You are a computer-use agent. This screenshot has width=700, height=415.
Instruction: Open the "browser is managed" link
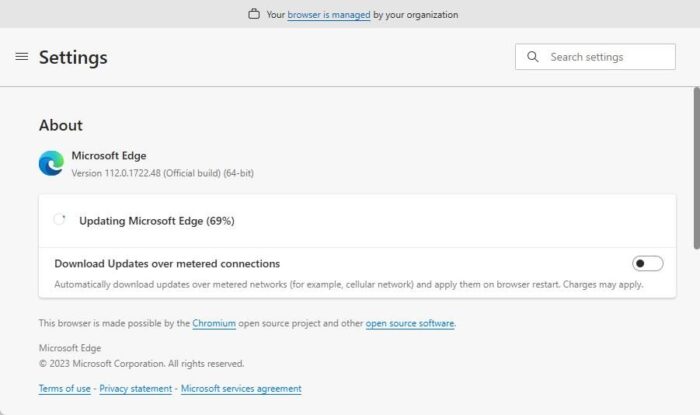[x=329, y=15]
